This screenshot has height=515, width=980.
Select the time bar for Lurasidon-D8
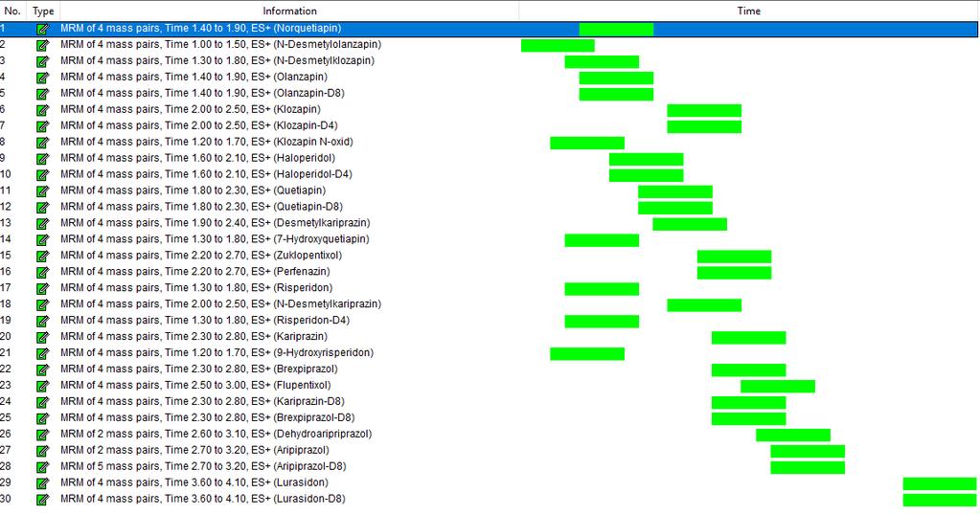pyautogui.click(x=940, y=500)
